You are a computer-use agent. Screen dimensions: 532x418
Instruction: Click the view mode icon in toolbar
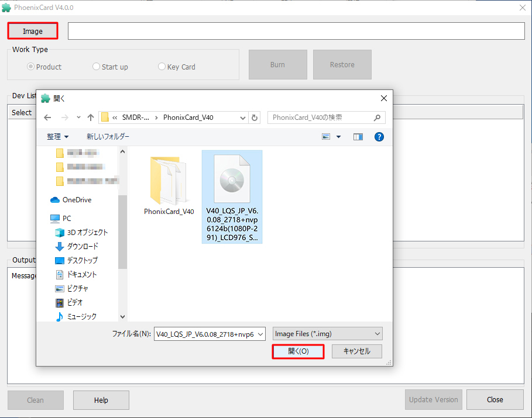(x=327, y=137)
